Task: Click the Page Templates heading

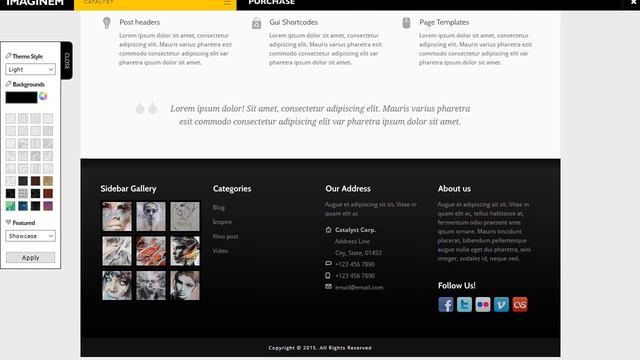Action: click(x=444, y=22)
